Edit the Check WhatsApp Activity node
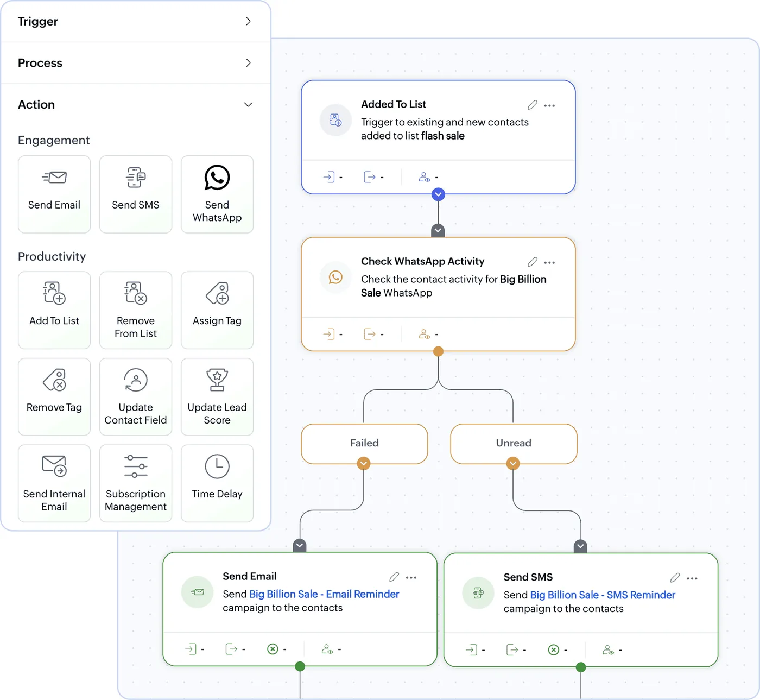This screenshot has width=760, height=700. pos(533,262)
